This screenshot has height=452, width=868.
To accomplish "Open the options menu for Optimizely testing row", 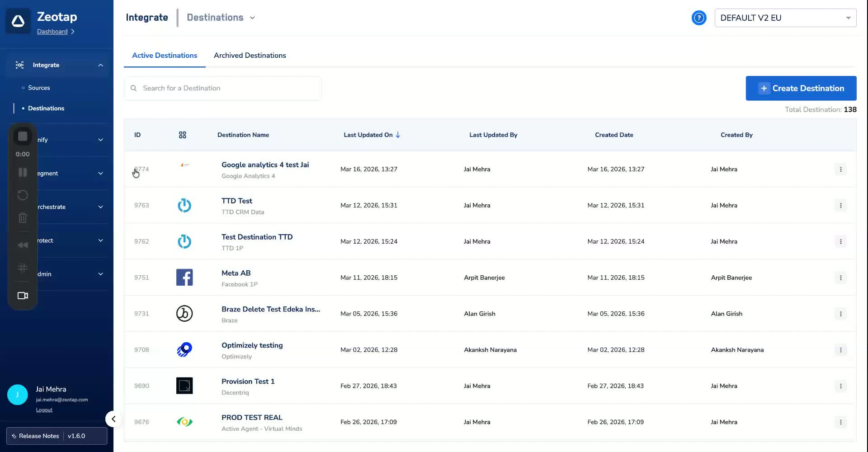I will tap(840, 350).
